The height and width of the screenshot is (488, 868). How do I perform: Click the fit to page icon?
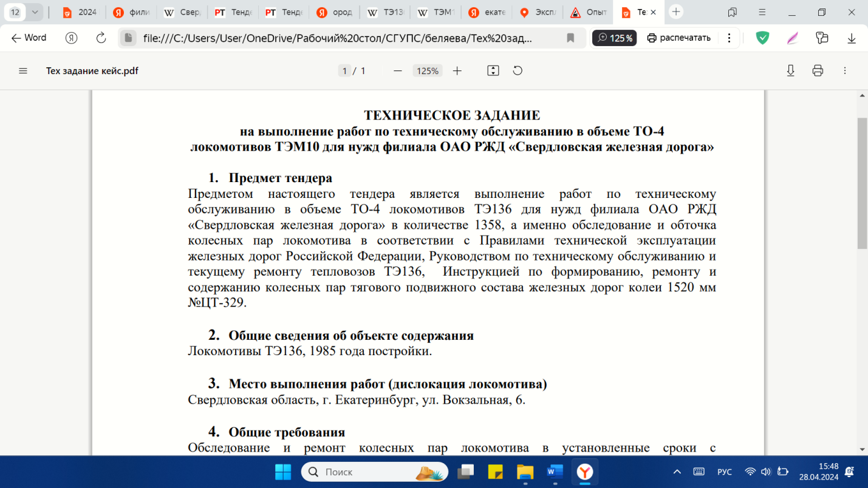click(493, 71)
